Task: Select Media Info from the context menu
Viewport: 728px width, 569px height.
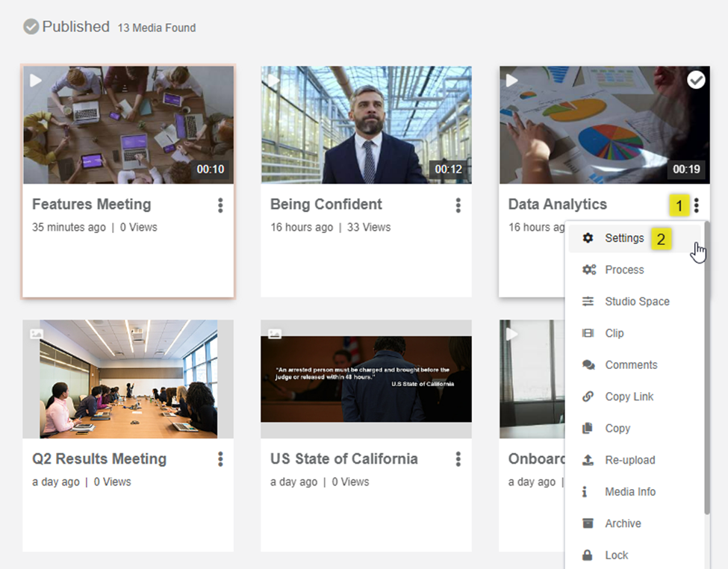Action: pyautogui.click(x=630, y=492)
